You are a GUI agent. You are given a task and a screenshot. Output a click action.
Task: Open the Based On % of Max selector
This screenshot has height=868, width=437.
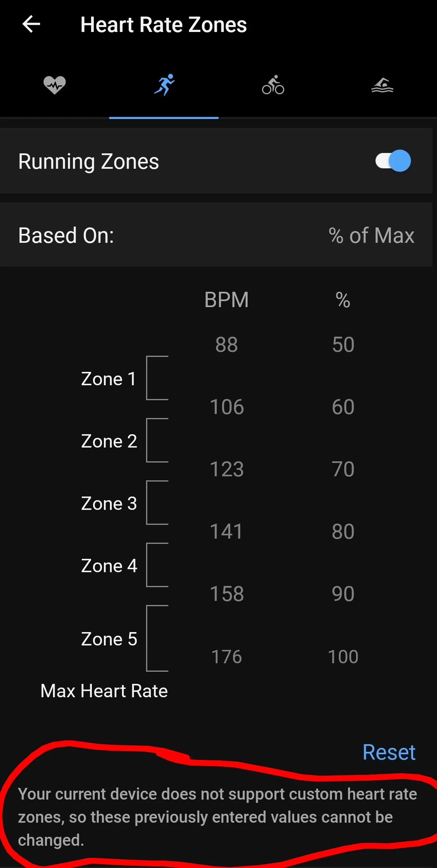(x=371, y=236)
